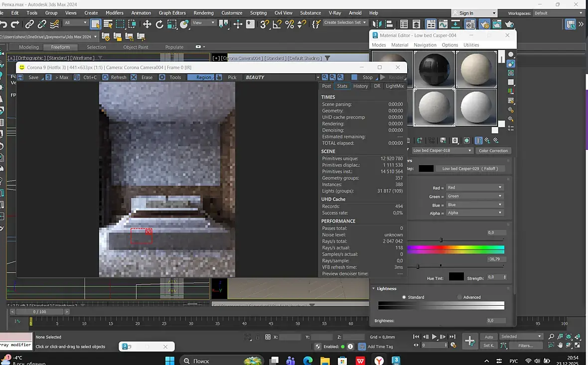The image size is (588, 365).
Task: Open Render Setup teapot icon
Action: [x=483, y=24]
